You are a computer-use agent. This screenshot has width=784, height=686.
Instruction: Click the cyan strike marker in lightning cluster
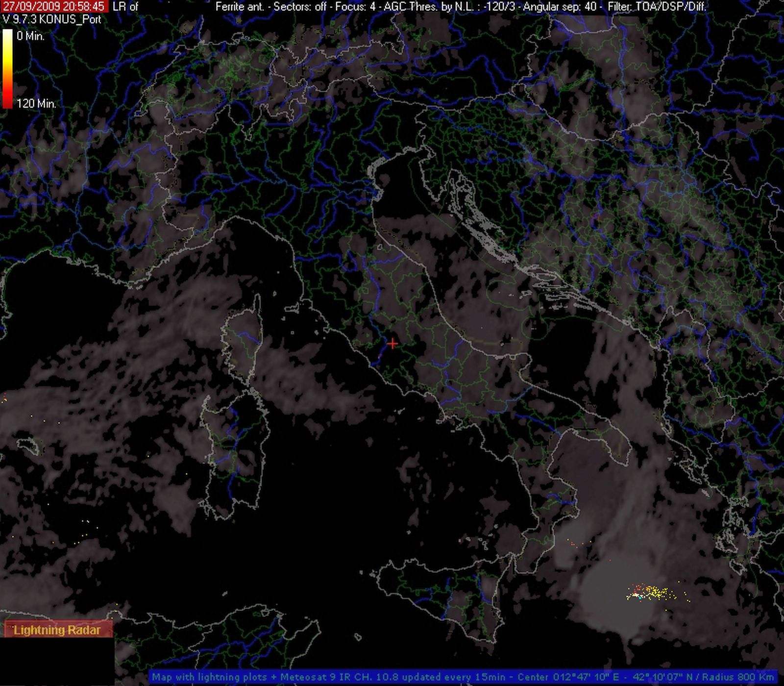click(640, 597)
